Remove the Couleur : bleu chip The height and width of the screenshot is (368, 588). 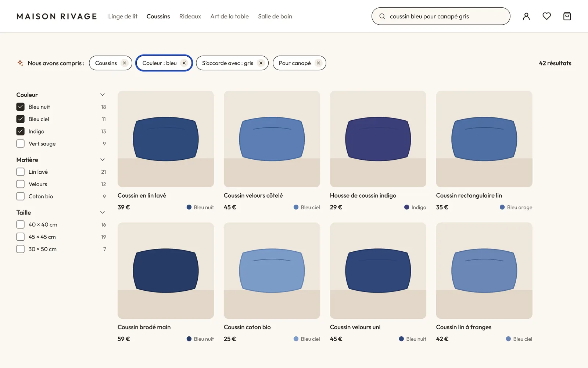pos(184,63)
